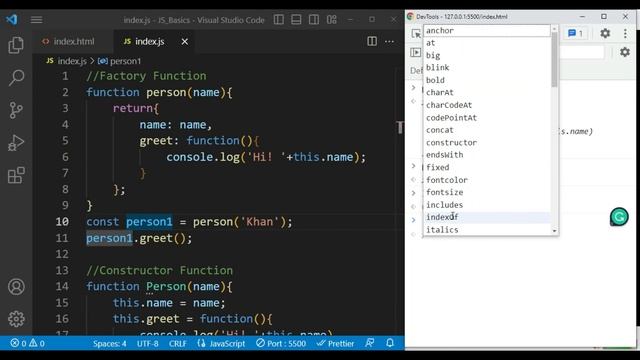This screenshot has width=640, height=360.
Task: Click Port : 5500 Live Server status
Action: point(281,344)
